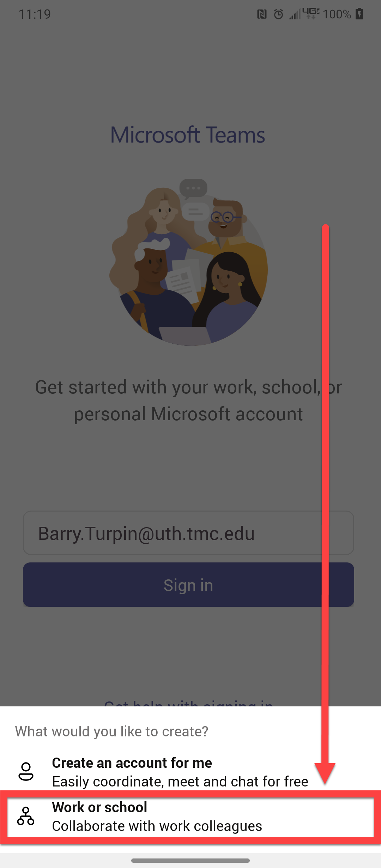Tap the chat bubble in illustration

193,188
